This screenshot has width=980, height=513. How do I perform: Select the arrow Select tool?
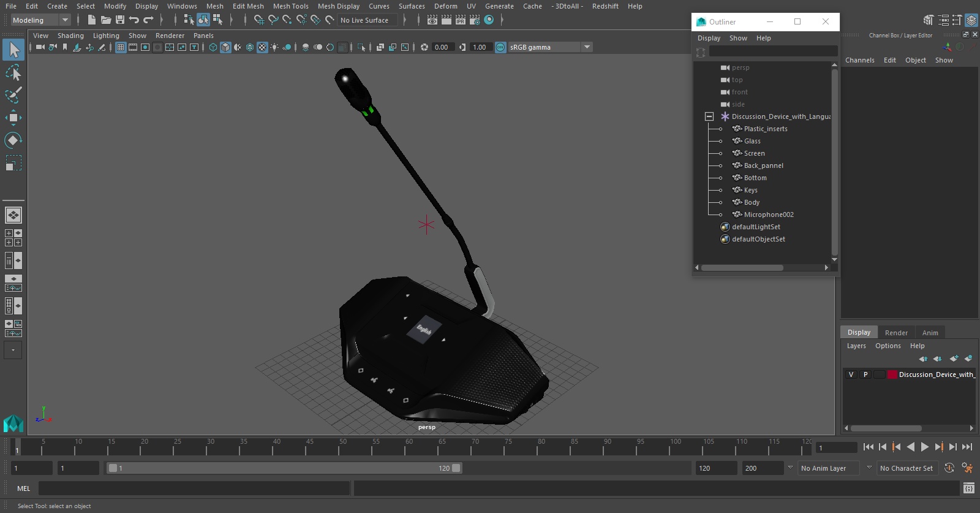pyautogui.click(x=13, y=50)
